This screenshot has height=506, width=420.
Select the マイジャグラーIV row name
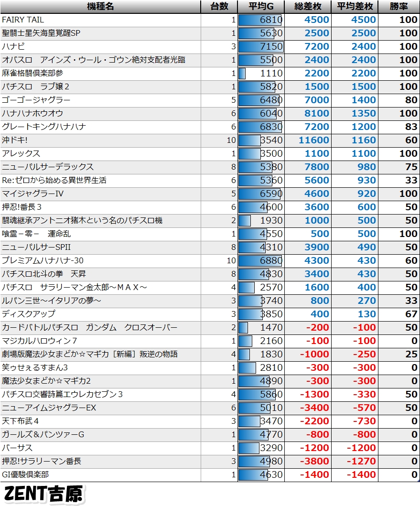[32, 194]
